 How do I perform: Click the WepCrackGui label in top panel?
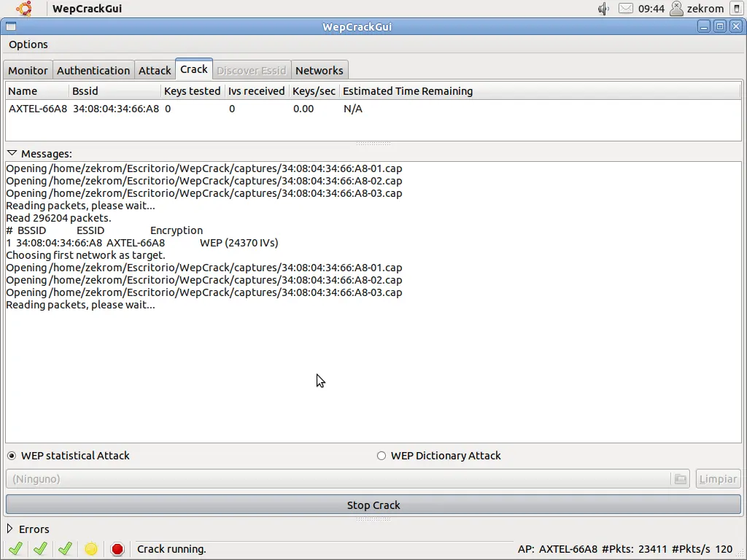point(88,9)
